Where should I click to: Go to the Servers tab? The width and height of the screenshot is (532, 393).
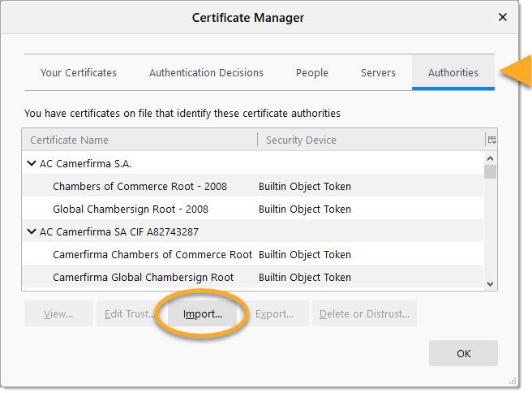[378, 73]
